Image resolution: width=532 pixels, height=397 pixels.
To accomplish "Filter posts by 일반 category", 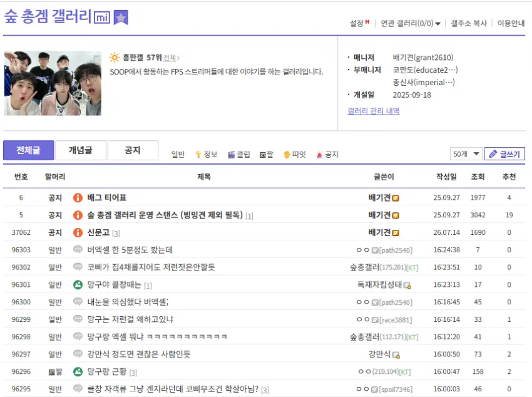I will pos(178,155).
